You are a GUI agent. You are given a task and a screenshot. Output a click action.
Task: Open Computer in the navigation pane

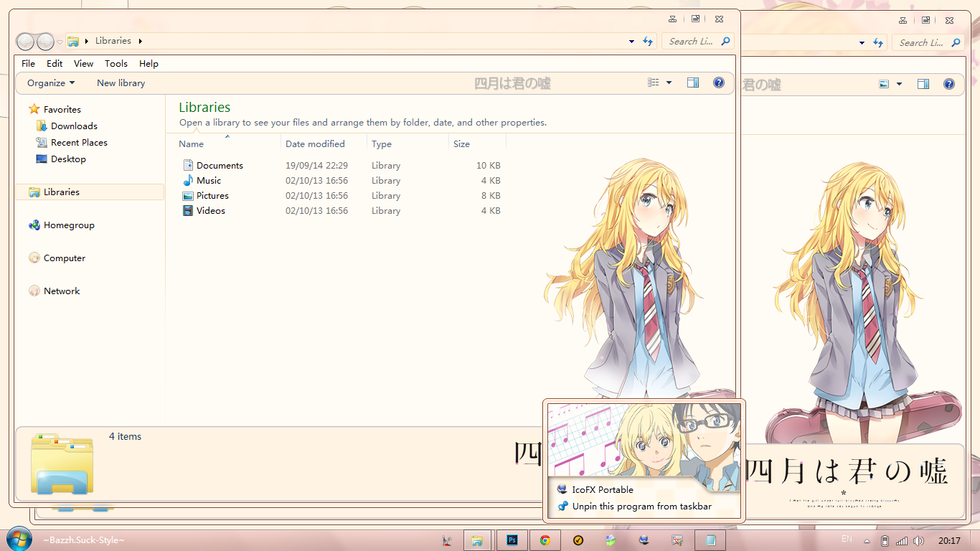57,258
